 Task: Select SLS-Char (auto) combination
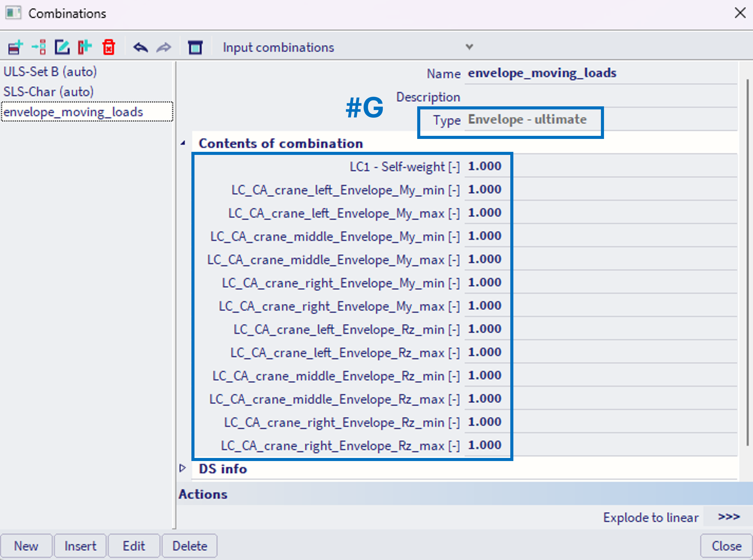tap(49, 92)
